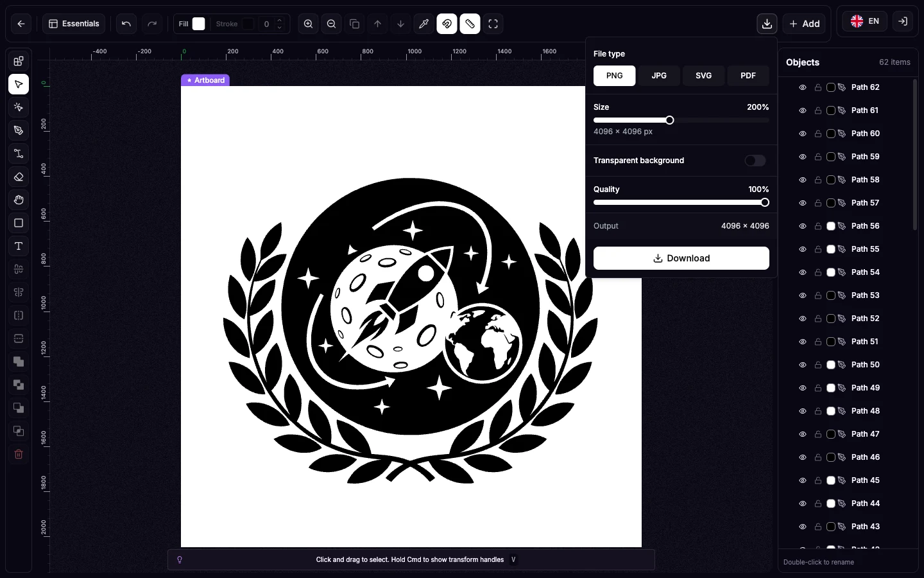Hide Path 59 with its eye icon
The width and height of the screenshot is (924, 578).
click(x=803, y=157)
